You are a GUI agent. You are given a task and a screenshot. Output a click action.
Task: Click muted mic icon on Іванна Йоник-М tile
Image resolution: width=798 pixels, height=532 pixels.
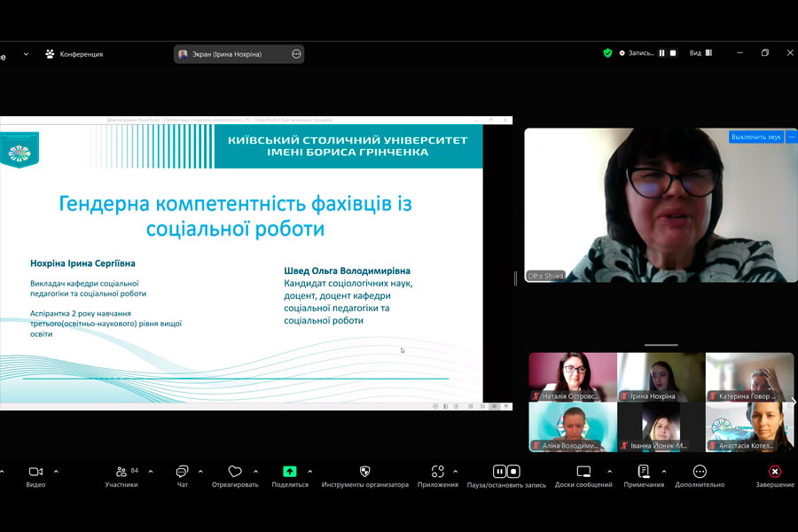click(x=624, y=445)
